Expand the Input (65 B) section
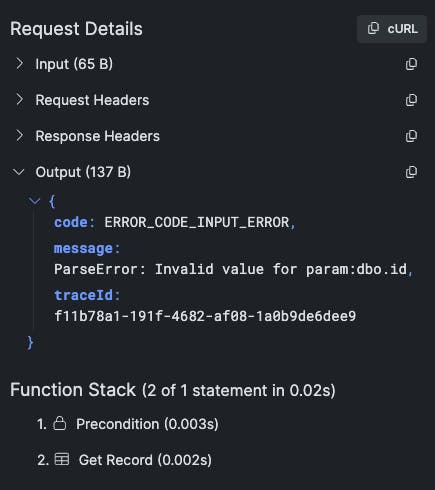The width and height of the screenshot is (435, 490). (20, 64)
